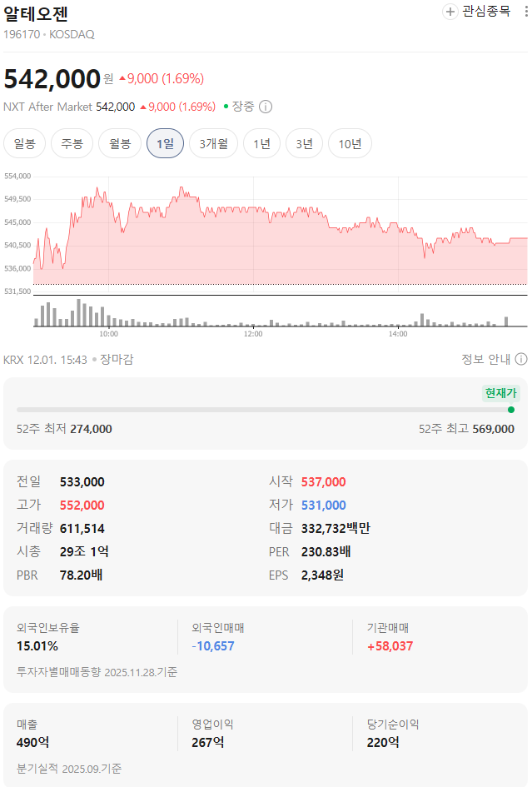
Task: Click the 시작 537,000 value
Action: [324, 482]
